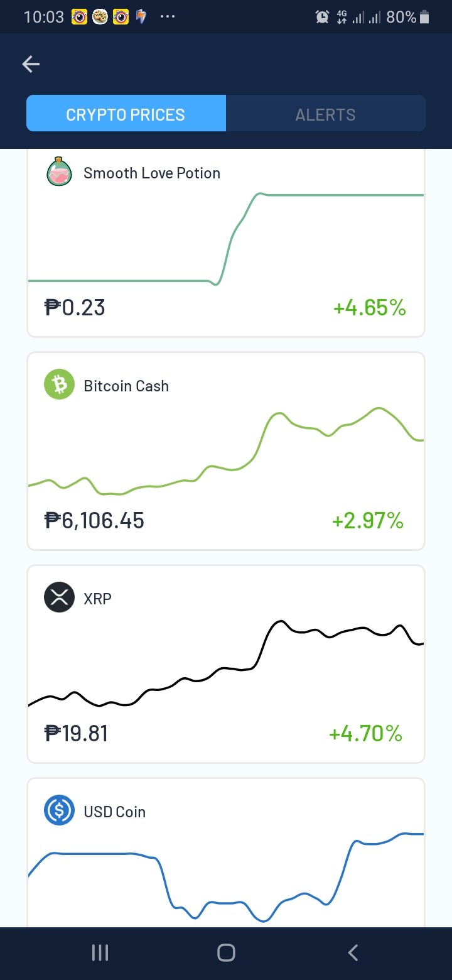Select the Smooth Love Potion price chart
This screenshot has width=452, height=980.
pos(226,239)
